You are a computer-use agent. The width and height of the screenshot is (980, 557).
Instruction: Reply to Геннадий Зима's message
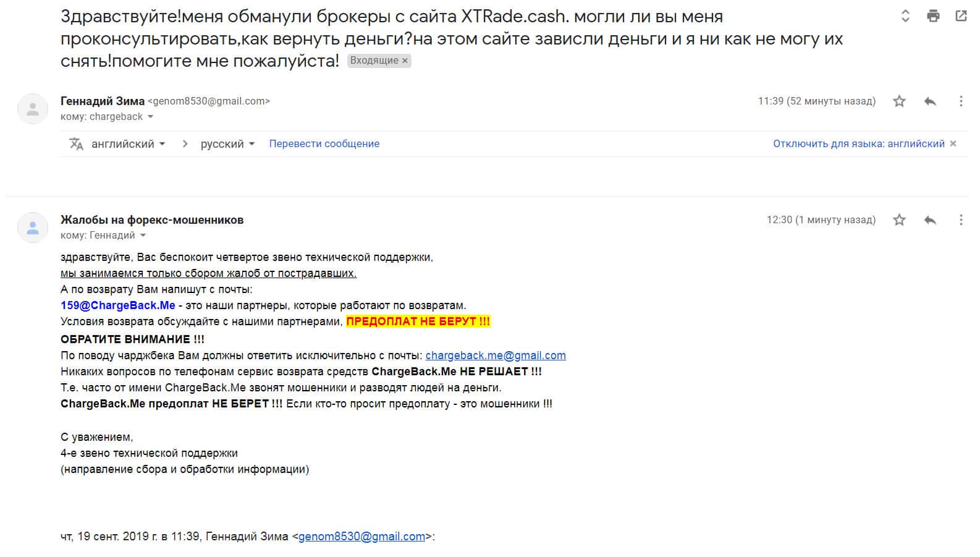coord(930,101)
